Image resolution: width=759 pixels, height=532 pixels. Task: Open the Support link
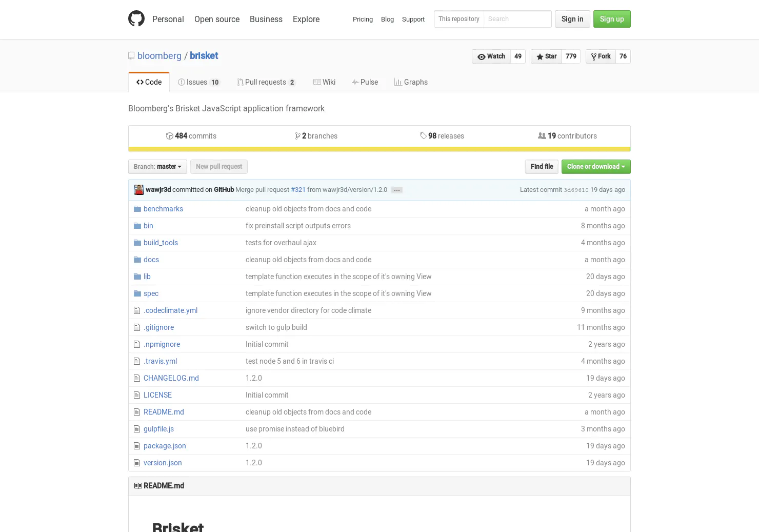(x=413, y=19)
